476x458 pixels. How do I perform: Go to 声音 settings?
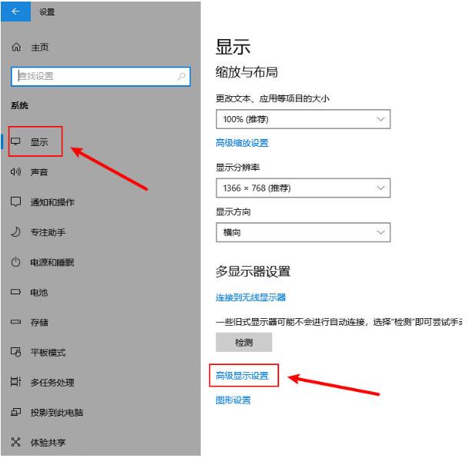pos(39,172)
